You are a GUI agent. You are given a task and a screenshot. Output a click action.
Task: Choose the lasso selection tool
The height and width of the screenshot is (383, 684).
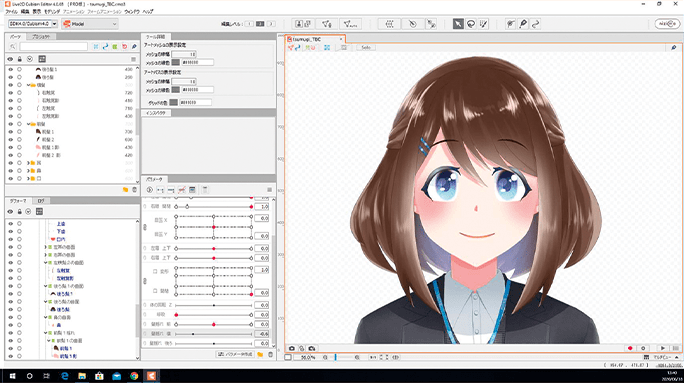point(471,24)
